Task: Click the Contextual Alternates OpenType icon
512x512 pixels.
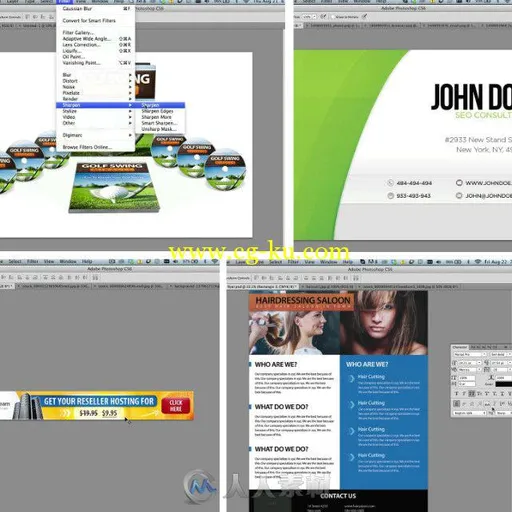Action: (464, 403)
